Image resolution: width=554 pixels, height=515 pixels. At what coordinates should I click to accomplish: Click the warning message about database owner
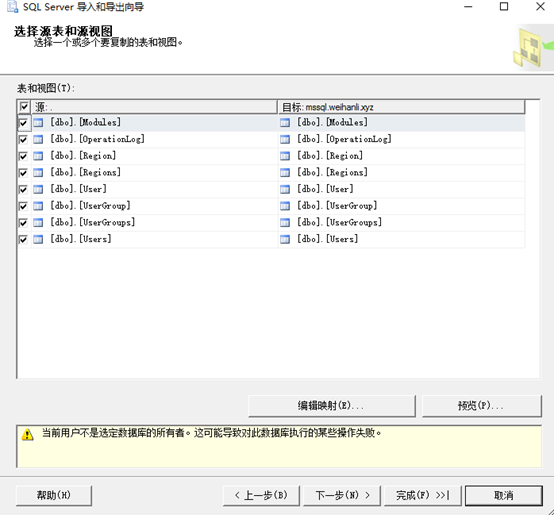[212, 433]
